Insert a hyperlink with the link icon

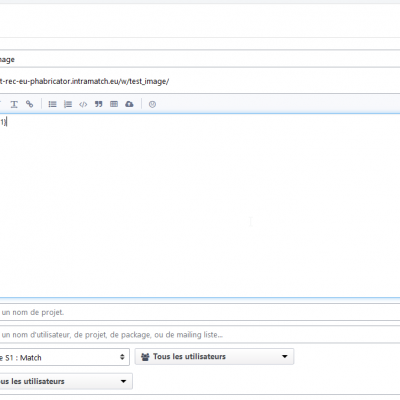pos(30,104)
